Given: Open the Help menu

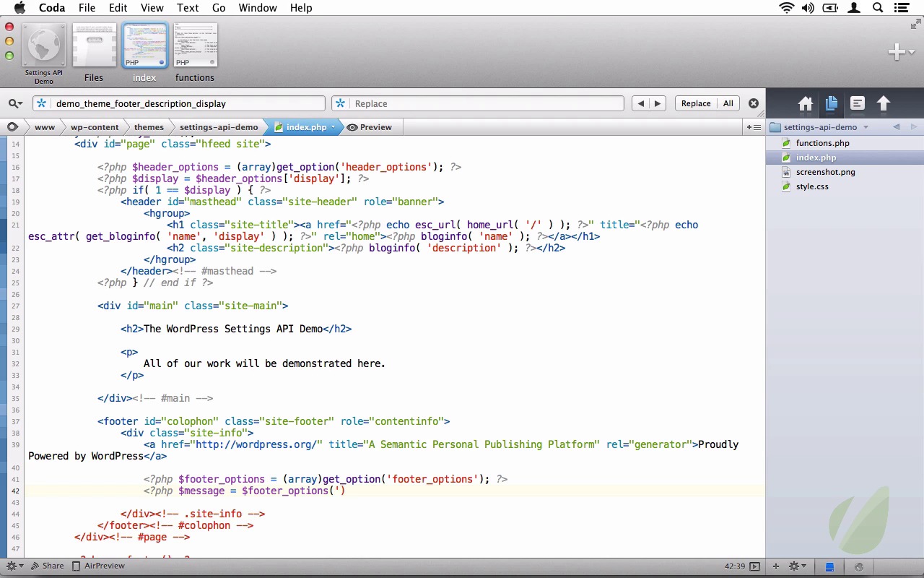Looking at the screenshot, I should coord(301,8).
